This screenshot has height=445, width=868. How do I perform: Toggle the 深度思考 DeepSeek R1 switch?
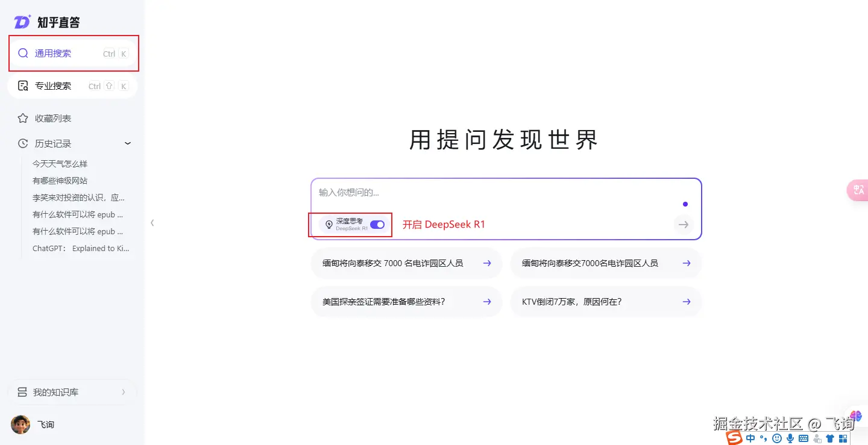click(x=377, y=225)
